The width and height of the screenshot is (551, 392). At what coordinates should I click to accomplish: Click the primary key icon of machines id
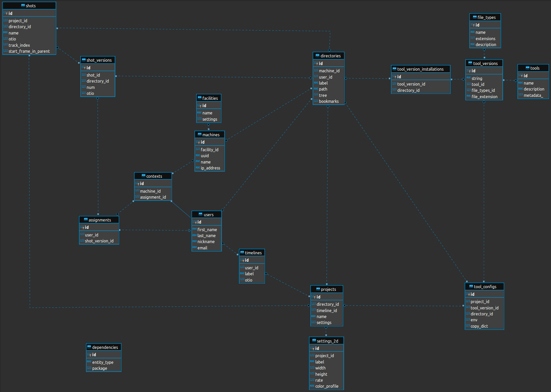(x=198, y=142)
